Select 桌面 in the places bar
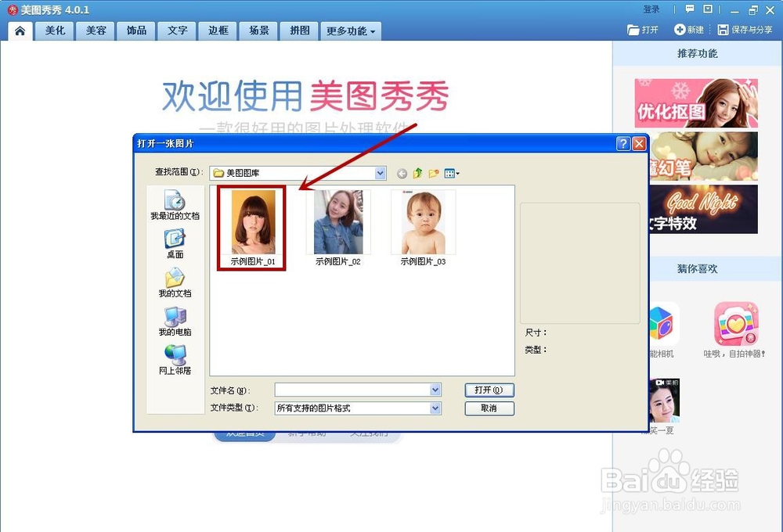The width and height of the screenshot is (783, 532). click(175, 244)
